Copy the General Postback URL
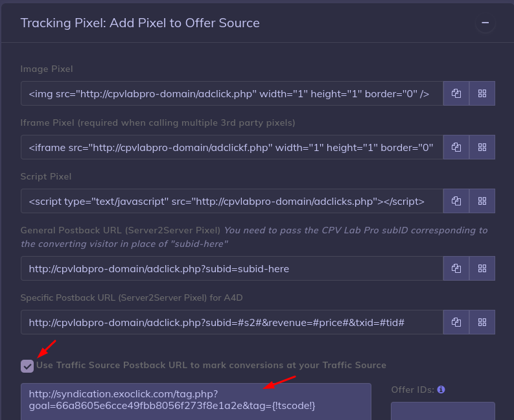This screenshot has height=420, width=514. [x=456, y=268]
